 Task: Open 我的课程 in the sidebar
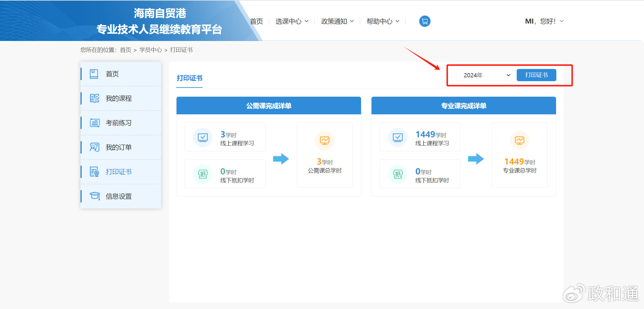coord(121,98)
